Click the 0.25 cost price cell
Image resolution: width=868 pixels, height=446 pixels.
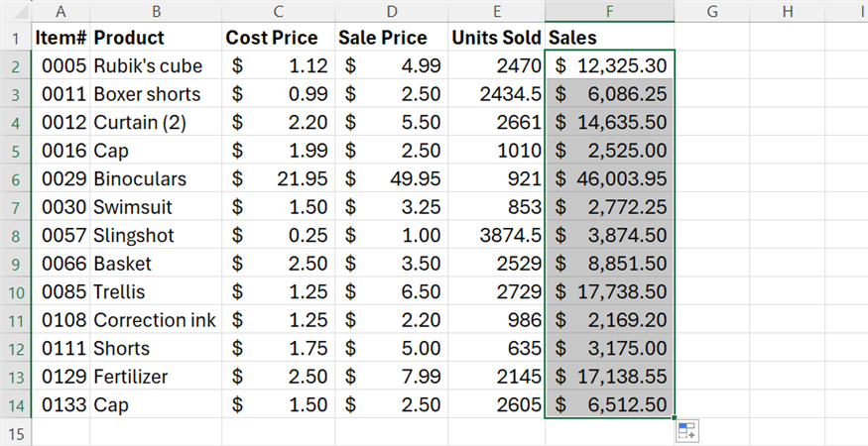[x=279, y=235]
